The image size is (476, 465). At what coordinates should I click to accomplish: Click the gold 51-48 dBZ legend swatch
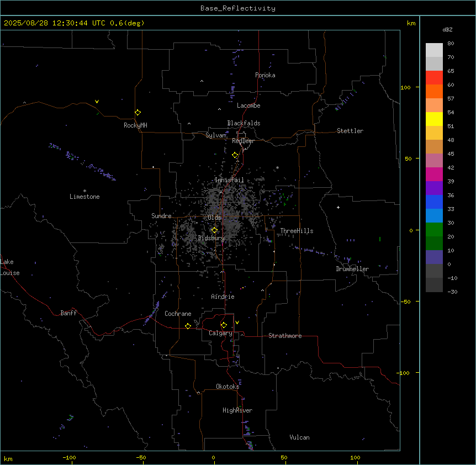click(434, 133)
